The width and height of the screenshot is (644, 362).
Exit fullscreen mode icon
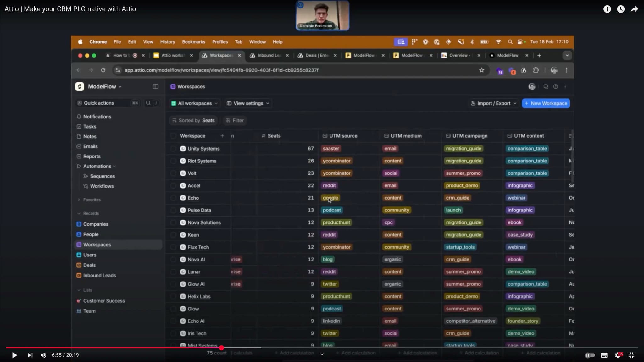pyautogui.click(x=631, y=355)
